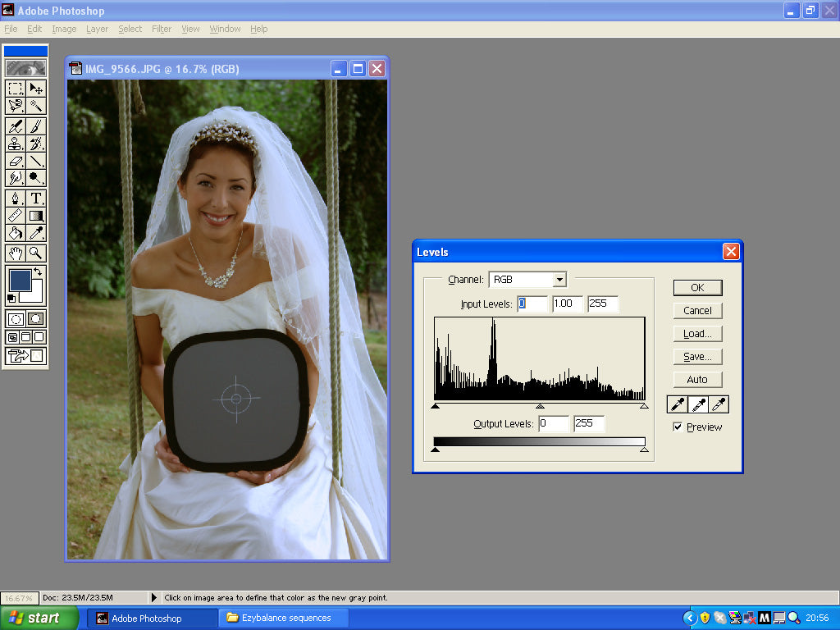Switch to Full Screen mode
The width and height of the screenshot is (840, 630).
click(x=39, y=337)
